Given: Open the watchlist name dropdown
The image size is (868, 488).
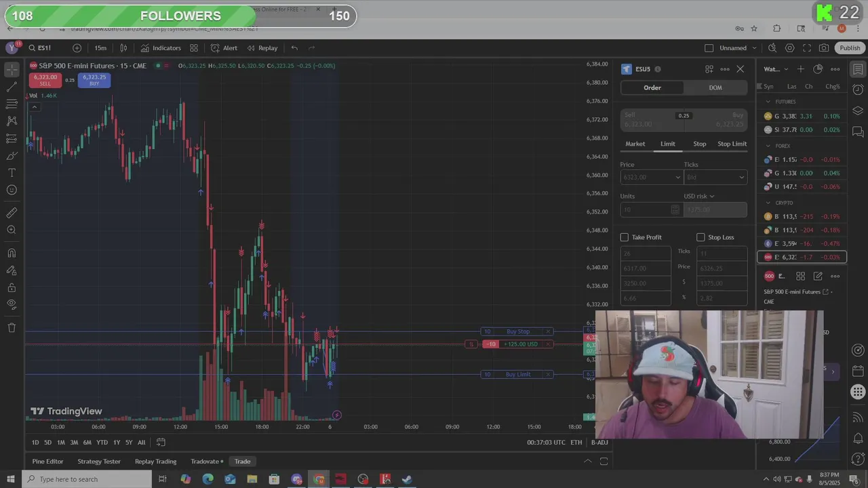Looking at the screenshot, I should coord(776,69).
